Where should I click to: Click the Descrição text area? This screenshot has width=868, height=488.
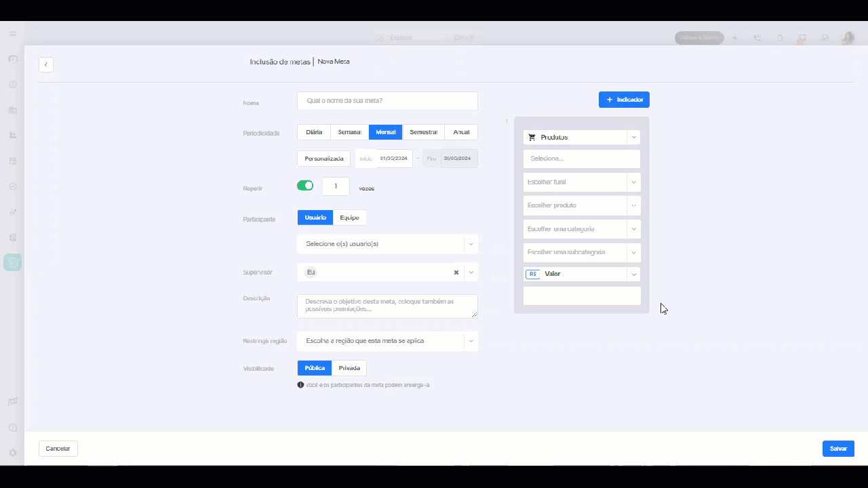387,306
